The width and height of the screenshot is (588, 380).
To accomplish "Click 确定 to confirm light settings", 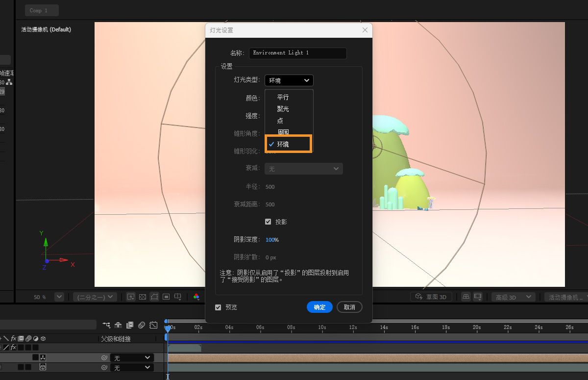I will (319, 307).
